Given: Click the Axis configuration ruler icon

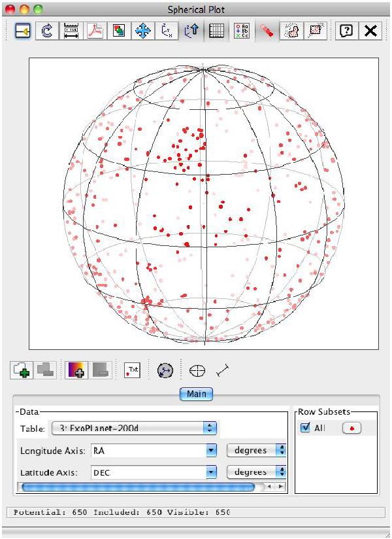Looking at the screenshot, I should [x=71, y=31].
